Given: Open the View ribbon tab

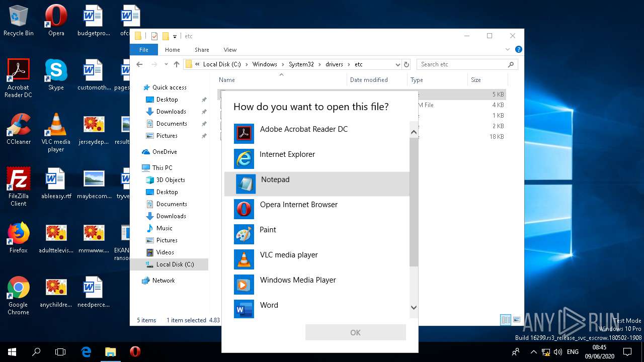Looking at the screenshot, I should [x=230, y=50].
